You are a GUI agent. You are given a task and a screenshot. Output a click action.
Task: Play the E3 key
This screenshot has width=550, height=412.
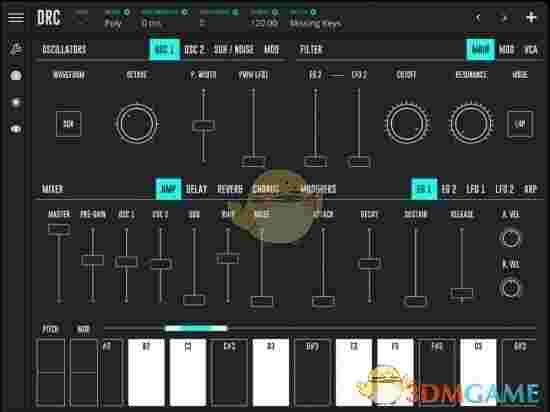pyautogui.click(x=354, y=373)
